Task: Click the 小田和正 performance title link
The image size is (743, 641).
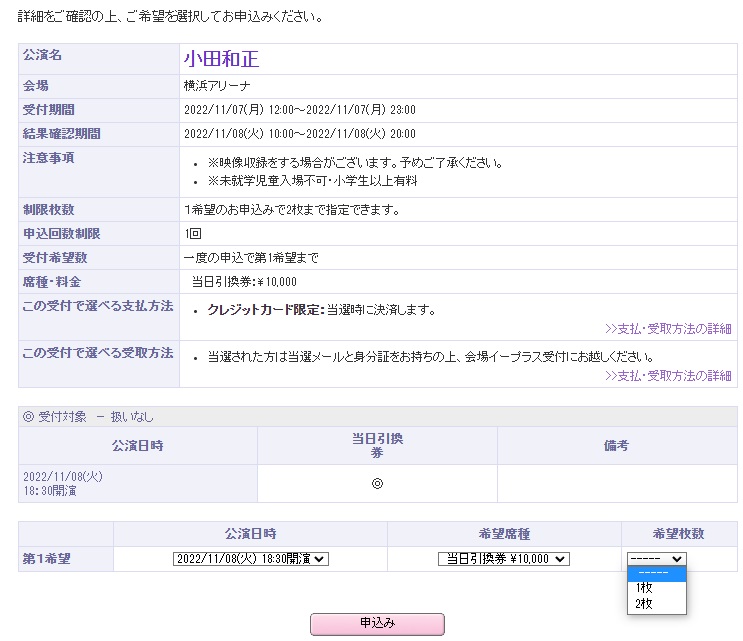Action: 221,59
